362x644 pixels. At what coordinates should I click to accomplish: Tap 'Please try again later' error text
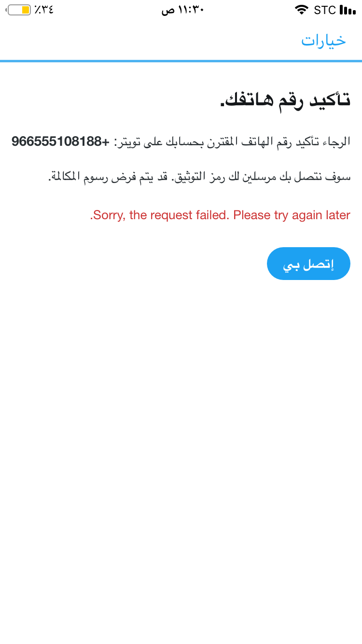coord(292,215)
